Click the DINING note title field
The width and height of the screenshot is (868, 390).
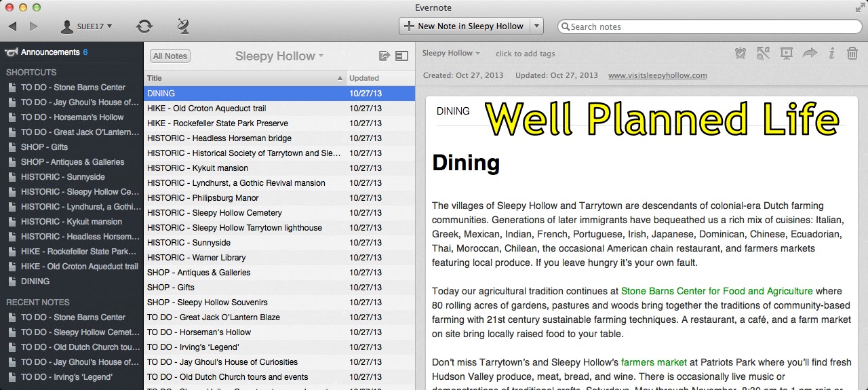pos(453,111)
